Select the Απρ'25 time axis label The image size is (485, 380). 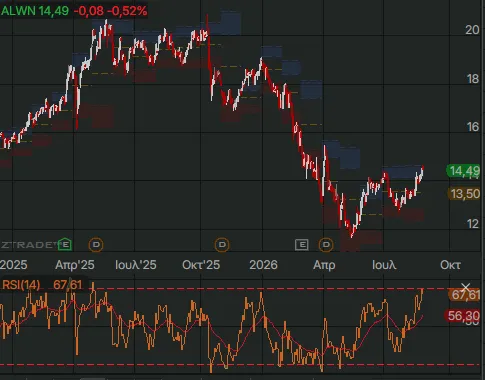click(75, 265)
